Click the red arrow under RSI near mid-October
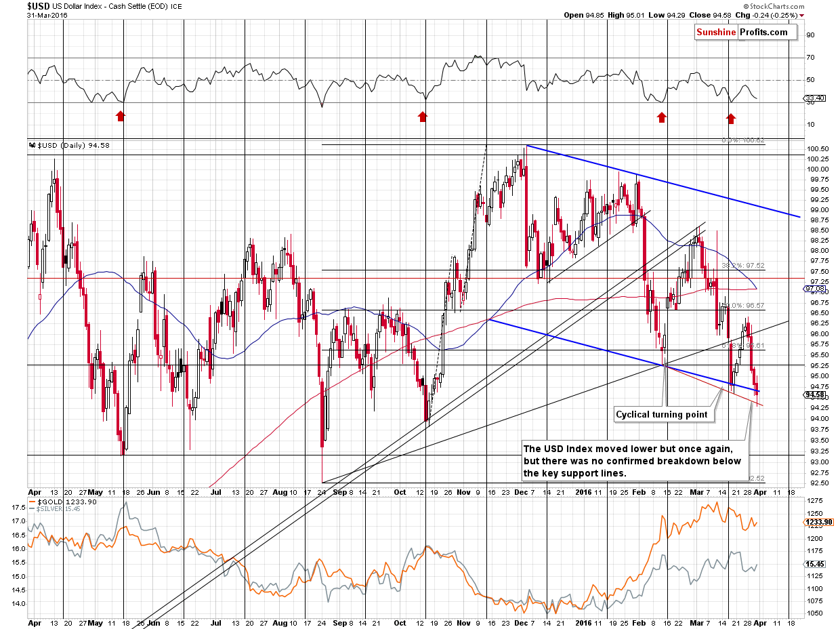 point(423,117)
